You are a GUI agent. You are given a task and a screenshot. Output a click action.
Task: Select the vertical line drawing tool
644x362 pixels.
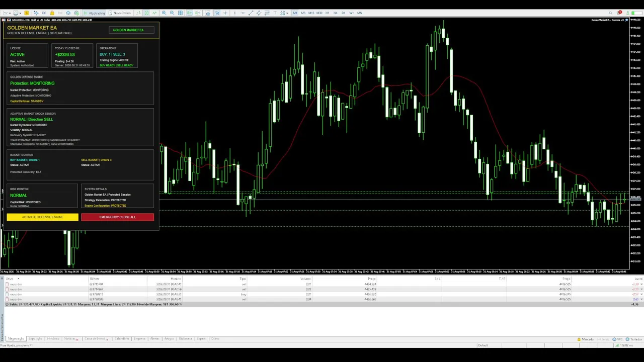pyautogui.click(x=234, y=13)
